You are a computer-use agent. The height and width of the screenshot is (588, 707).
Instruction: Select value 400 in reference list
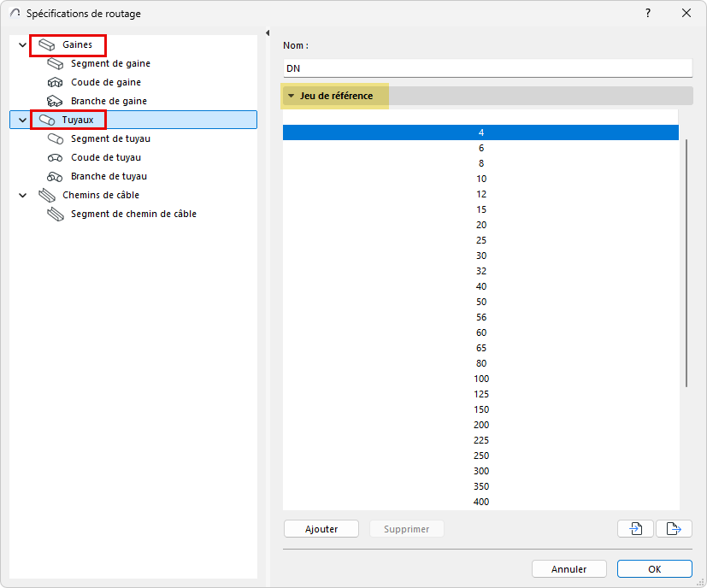(480, 502)
